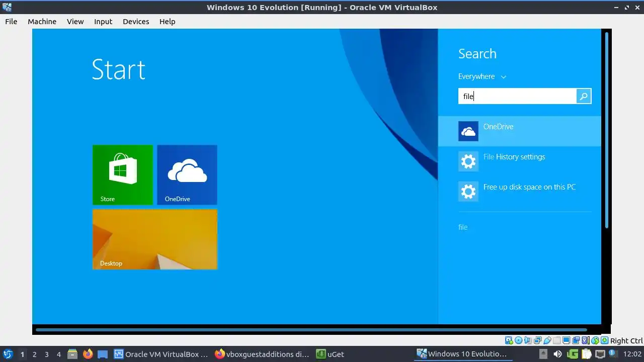Click the mouse integration status icon
Image resolution: width=644 pixels, height=362 pixels.
tap(595, 341)
